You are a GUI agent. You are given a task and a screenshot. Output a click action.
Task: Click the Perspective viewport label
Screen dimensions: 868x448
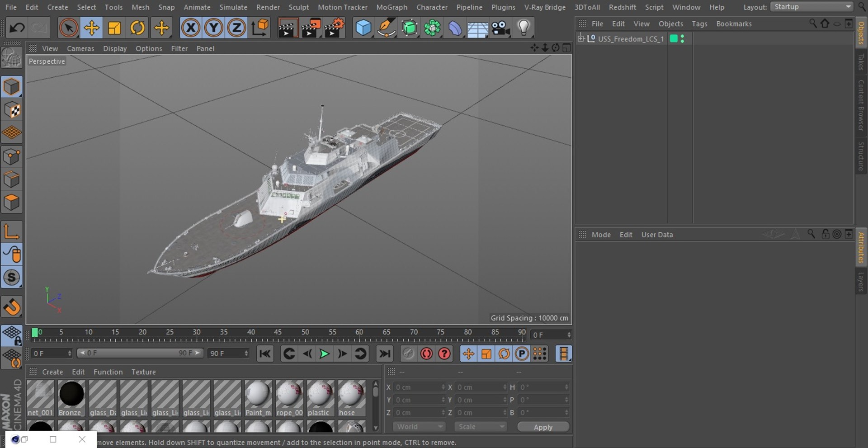[47, 61]
